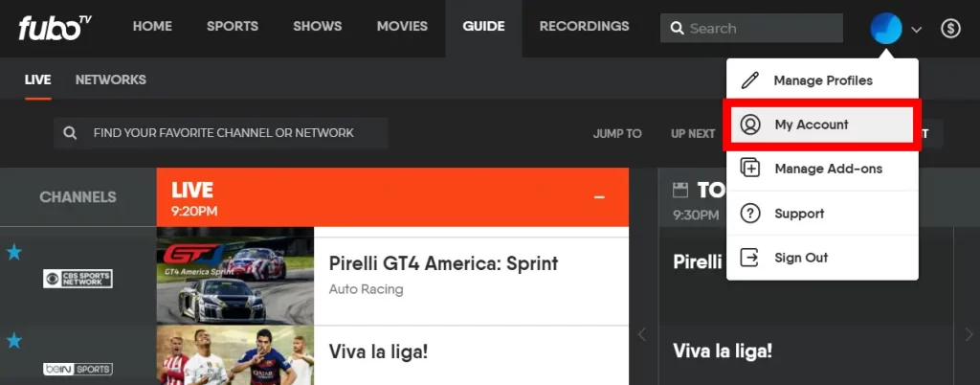The image size is (980, 385).
Task: Click the blue profile avatar
Action: [x=886, y=28]
